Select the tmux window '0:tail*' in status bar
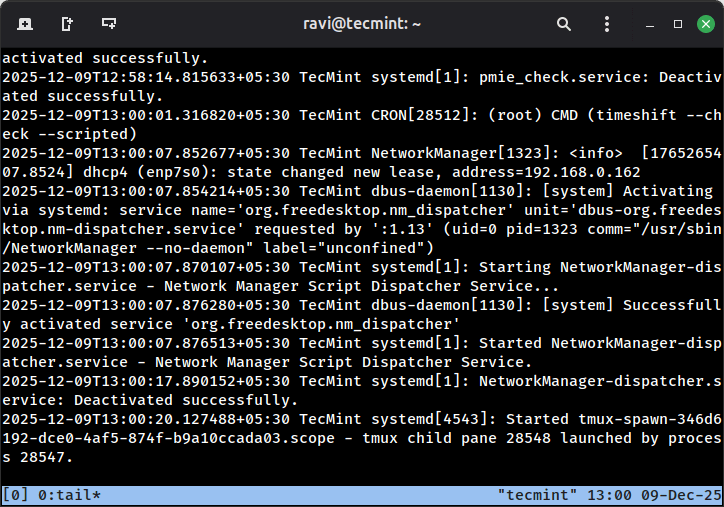Viewport: 724px width, 507px height. (69, 495)
